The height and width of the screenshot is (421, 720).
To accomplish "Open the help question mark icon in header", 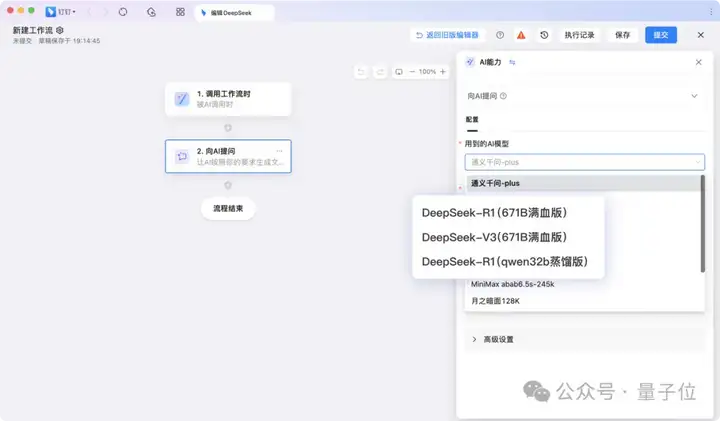I will (x=500, y=35).
